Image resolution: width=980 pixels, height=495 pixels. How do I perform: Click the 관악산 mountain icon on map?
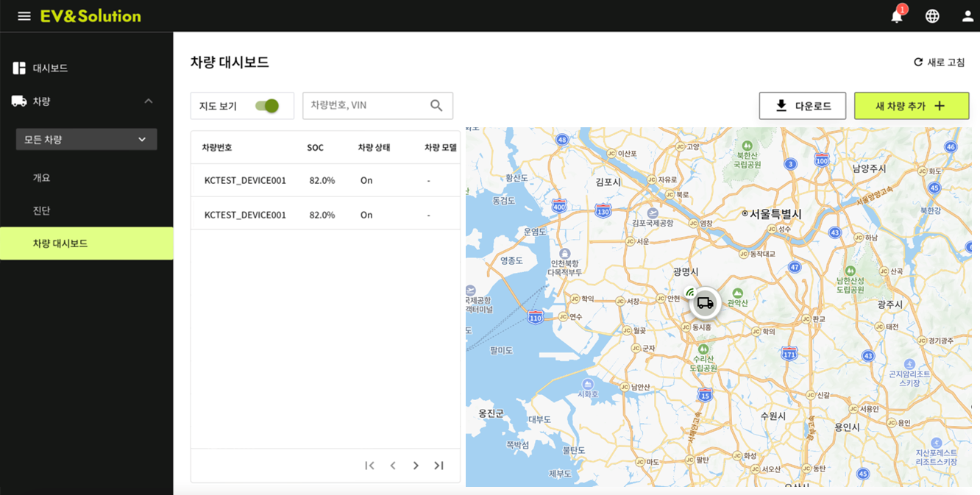(x=737, y=293)
